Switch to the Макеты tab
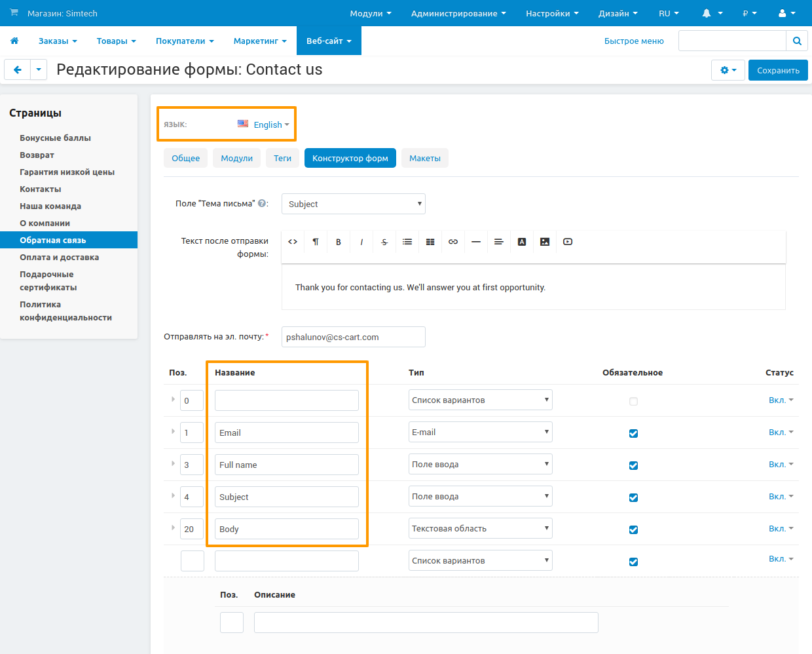The width and height of the screenshot is (812, 654). (424, 158)
